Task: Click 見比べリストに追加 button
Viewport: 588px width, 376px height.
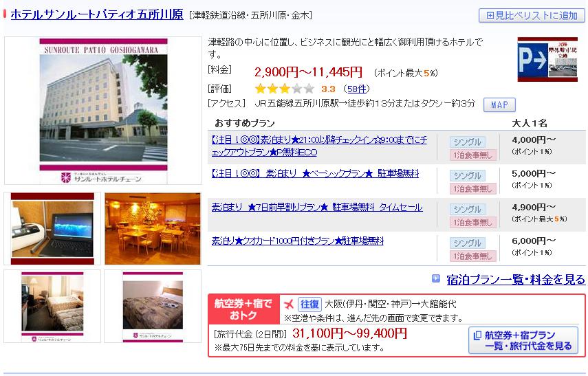Action: [532, 15]
